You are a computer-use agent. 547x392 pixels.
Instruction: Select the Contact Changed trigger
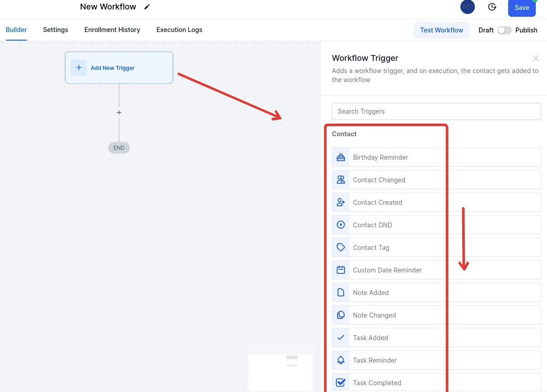coord(436,180)
